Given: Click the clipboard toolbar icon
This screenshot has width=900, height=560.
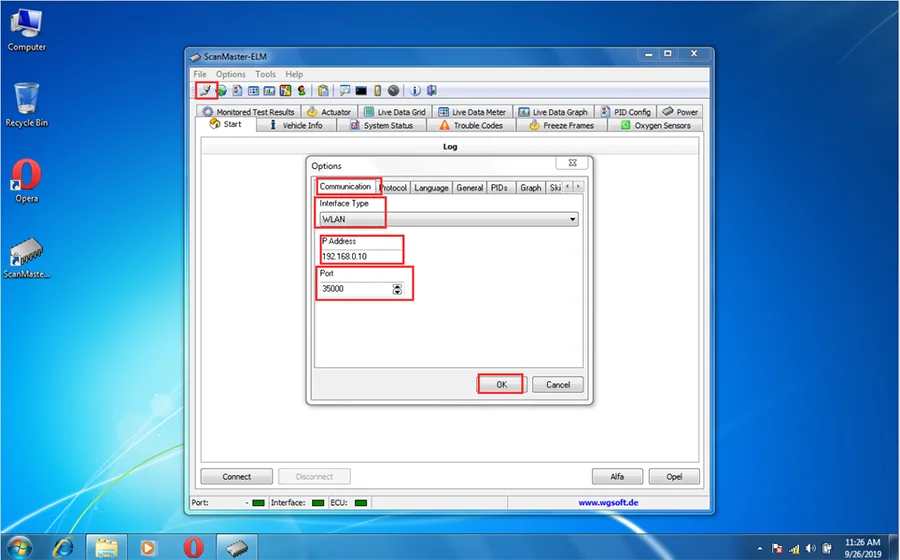Looking at the screenshot, I should point(323,91).
